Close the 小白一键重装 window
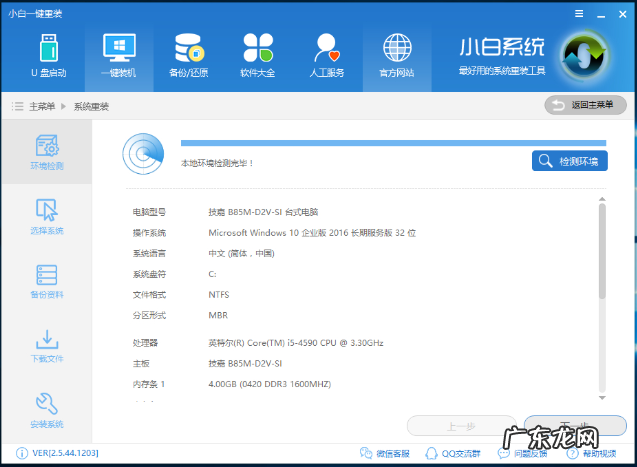 click(622, 14)
